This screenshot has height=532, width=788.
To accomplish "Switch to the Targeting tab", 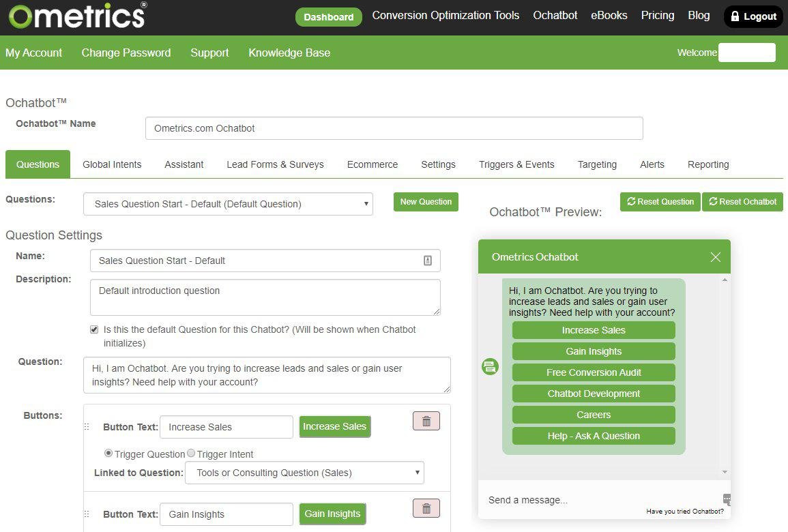I will (x=597, y=164).
